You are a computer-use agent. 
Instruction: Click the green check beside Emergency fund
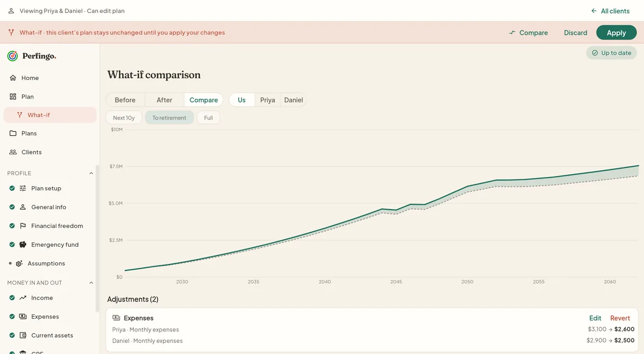coord(12,245)
